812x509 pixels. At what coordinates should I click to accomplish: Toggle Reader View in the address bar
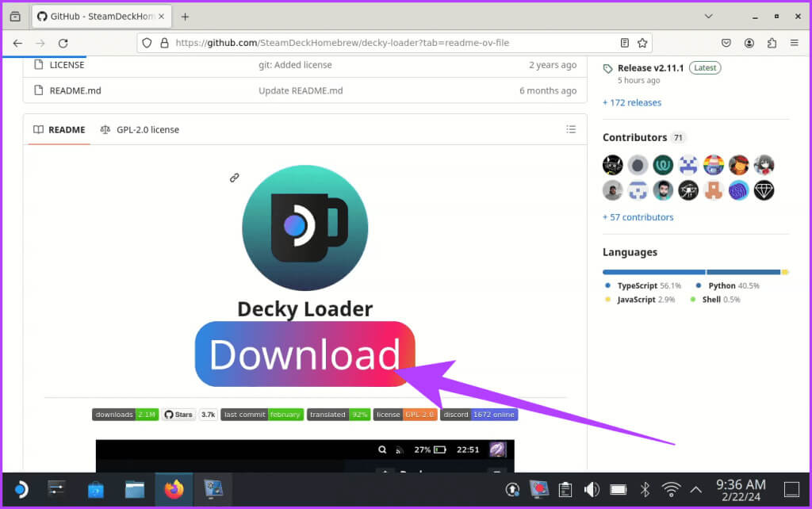(625, 43)
